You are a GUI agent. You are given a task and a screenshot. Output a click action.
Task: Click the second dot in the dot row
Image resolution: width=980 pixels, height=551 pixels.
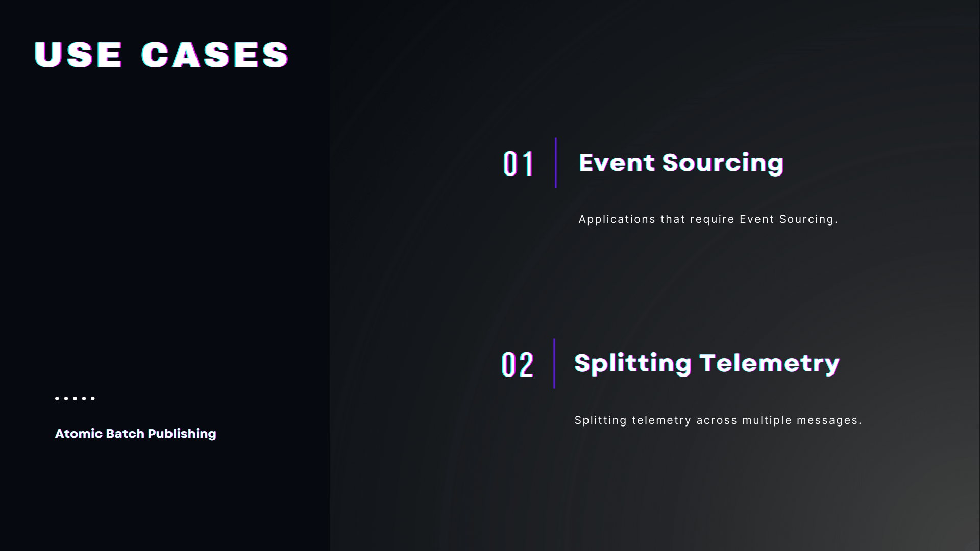[66, 398]
